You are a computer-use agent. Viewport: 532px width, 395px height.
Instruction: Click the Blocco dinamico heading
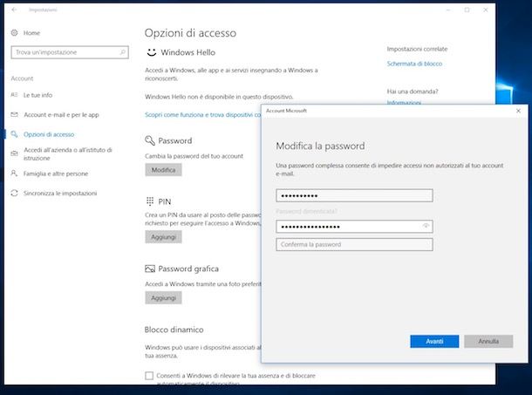(174, 330)
